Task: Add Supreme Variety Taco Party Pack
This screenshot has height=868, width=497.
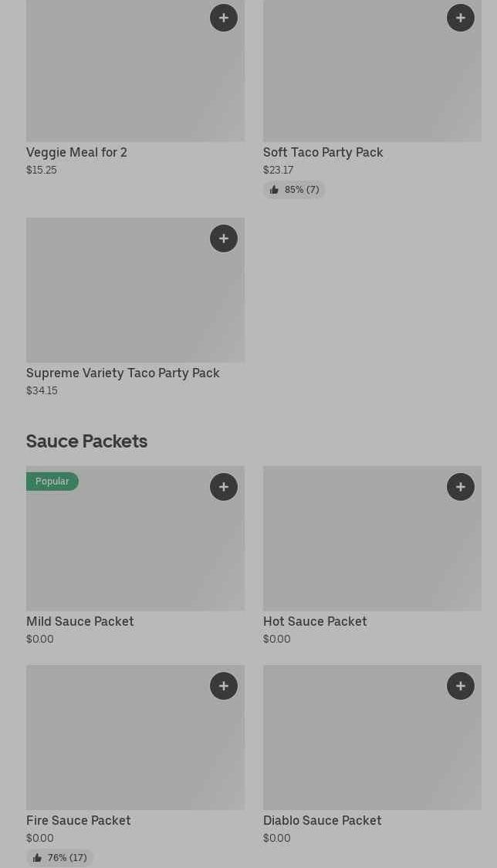Action: [x=224, y=238]
